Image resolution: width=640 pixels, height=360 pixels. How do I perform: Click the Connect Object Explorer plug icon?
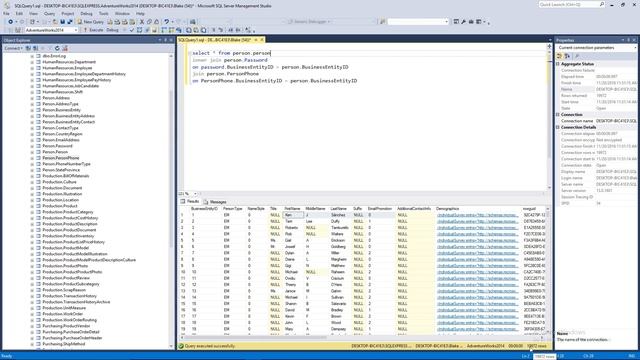(x=28, y=48)
